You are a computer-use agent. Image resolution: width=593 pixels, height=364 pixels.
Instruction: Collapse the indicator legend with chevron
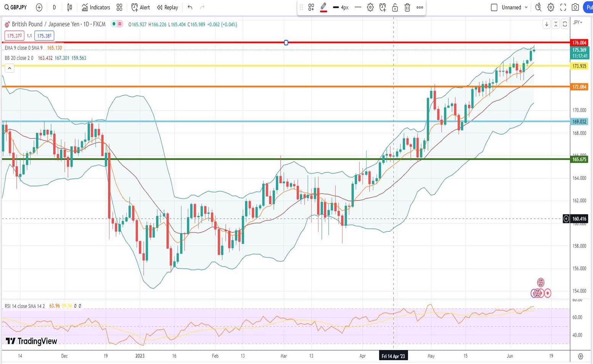[10, 68]
